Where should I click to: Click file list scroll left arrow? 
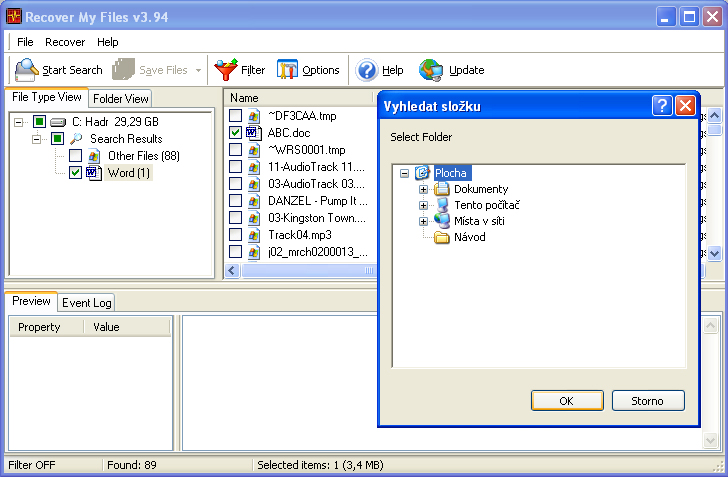233,270
